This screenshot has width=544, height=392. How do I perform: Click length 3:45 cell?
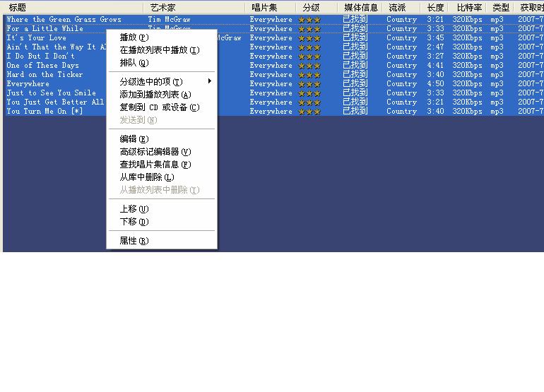tap(435, 38)
